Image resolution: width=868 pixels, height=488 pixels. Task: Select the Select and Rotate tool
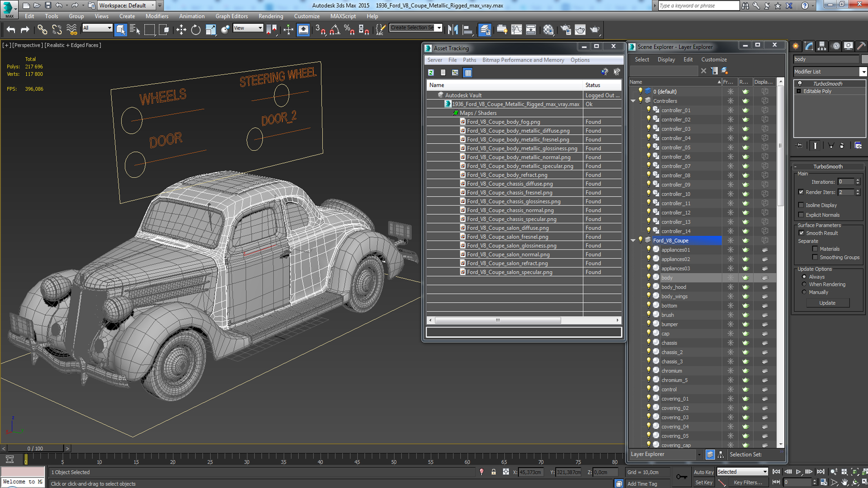(x=195, y=30)
